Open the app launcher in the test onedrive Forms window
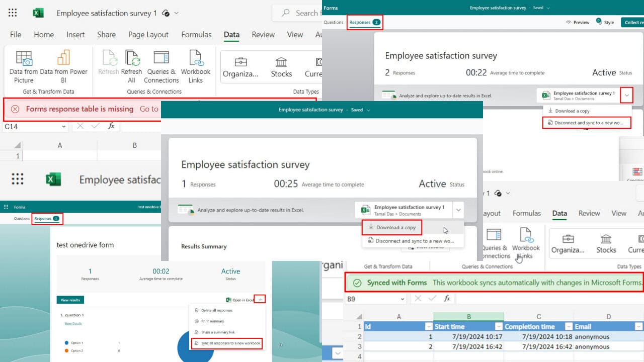This screenshot has width=644, height=362. coord(6,207)
